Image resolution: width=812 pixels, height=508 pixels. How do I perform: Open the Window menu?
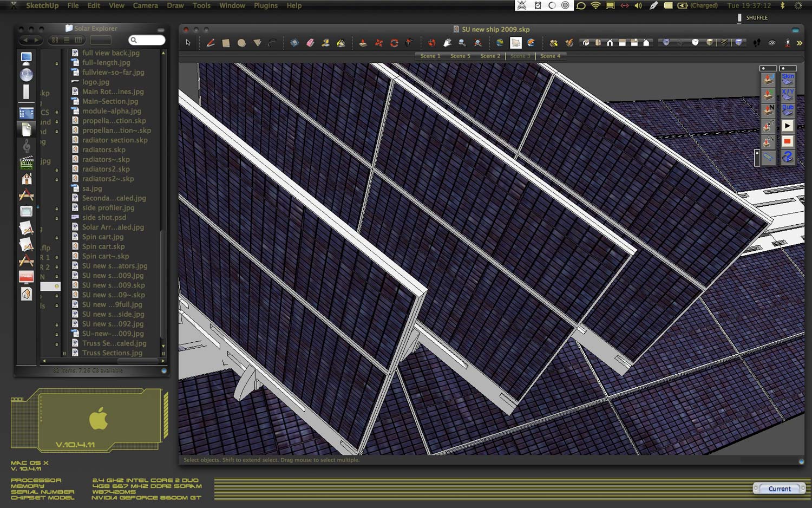coord(232,5)
